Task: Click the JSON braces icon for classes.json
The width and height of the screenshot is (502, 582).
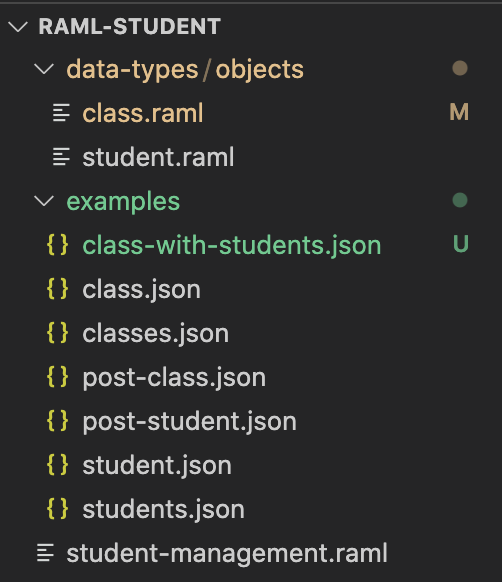Action: click(58, 333)
